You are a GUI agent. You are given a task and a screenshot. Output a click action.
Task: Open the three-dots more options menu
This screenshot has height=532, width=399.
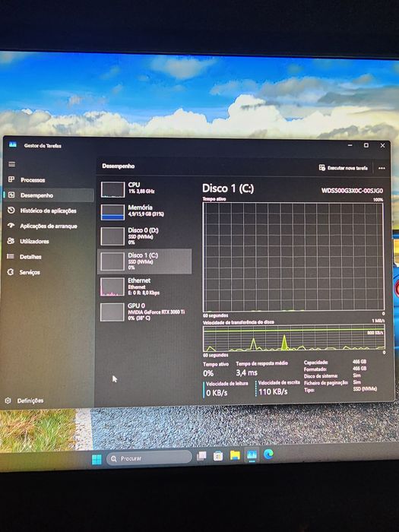(382, 168)
